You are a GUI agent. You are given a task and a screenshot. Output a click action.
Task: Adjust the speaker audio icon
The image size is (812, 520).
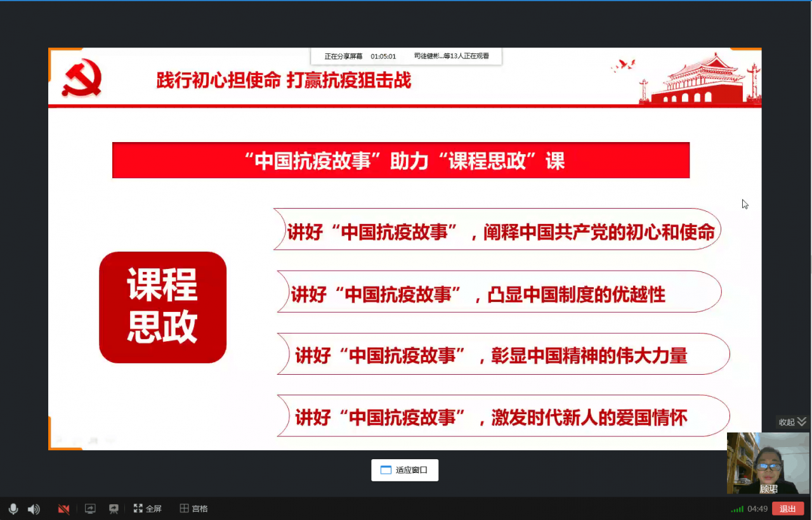34,508
